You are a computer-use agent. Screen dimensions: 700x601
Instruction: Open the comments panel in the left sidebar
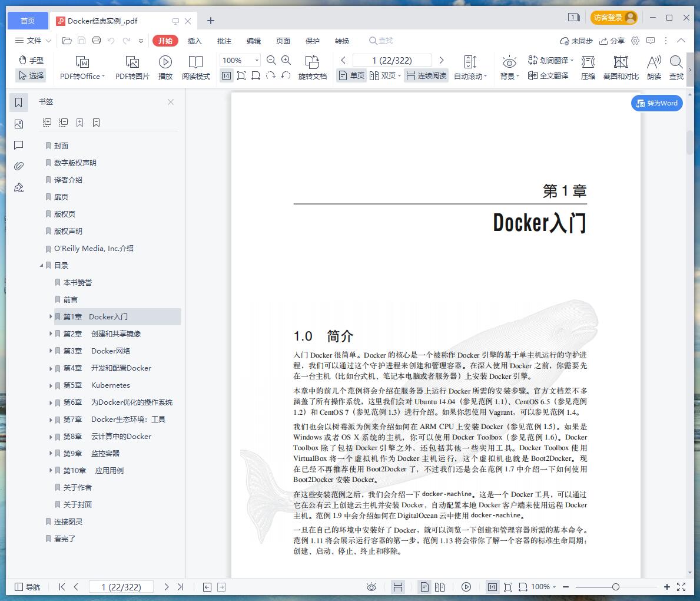(x=19, y=145)
